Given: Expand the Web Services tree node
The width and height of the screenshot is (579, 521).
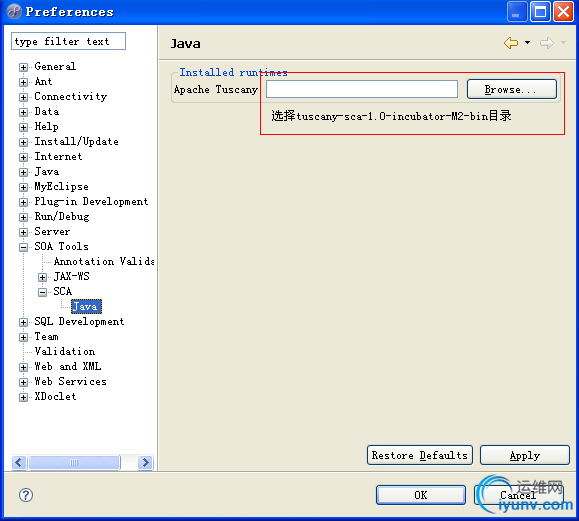Looking at the screenshot, I should 23,383.
